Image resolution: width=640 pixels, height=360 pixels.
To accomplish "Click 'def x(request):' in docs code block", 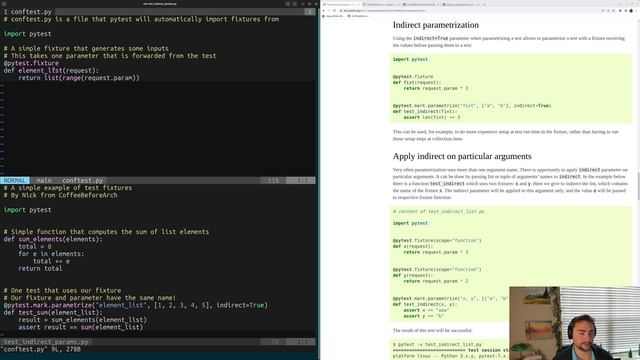I will pyautogui.click(x=413, y=247).
